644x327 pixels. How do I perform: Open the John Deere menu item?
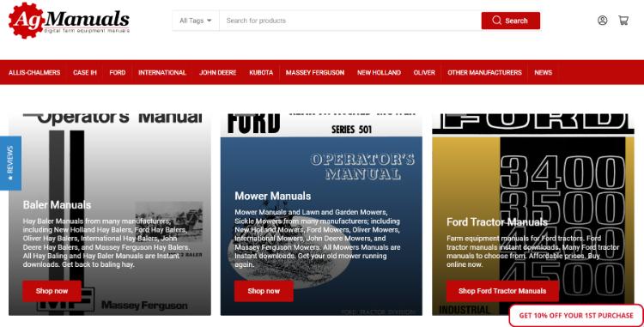point(218,73)
